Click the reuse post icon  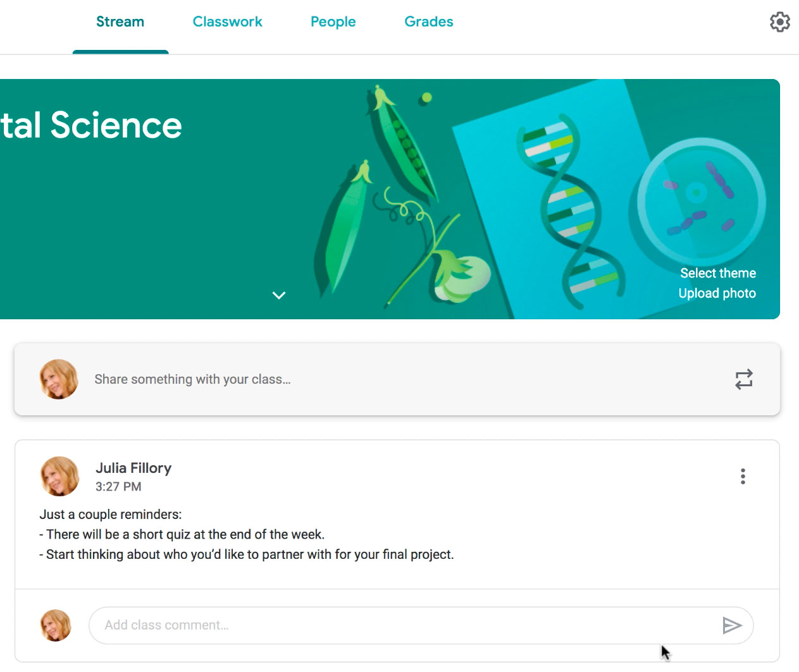pyautogui.click(x=743, y=379)
